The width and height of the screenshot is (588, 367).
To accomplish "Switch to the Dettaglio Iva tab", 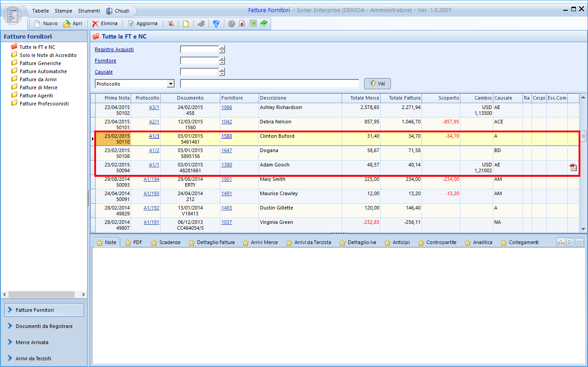I will [x=357, y=242].
